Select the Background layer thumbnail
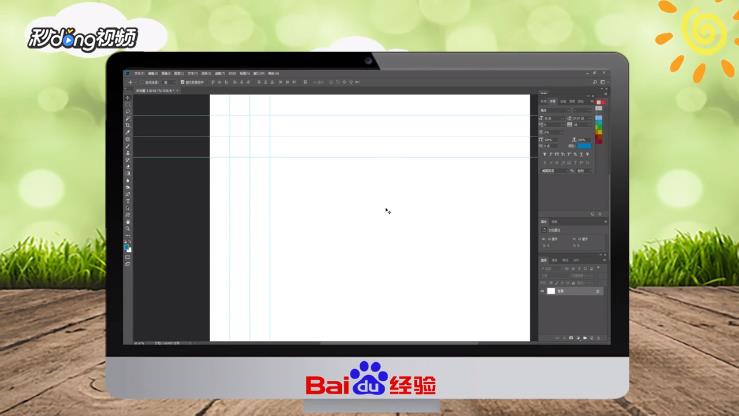 pyautogui.click(x=551, y=291)
